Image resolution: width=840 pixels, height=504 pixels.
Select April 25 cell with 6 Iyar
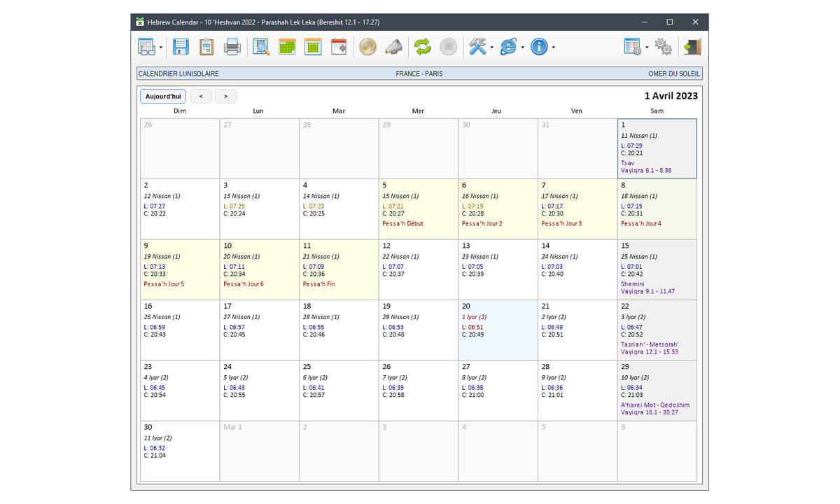coord(339,391)
